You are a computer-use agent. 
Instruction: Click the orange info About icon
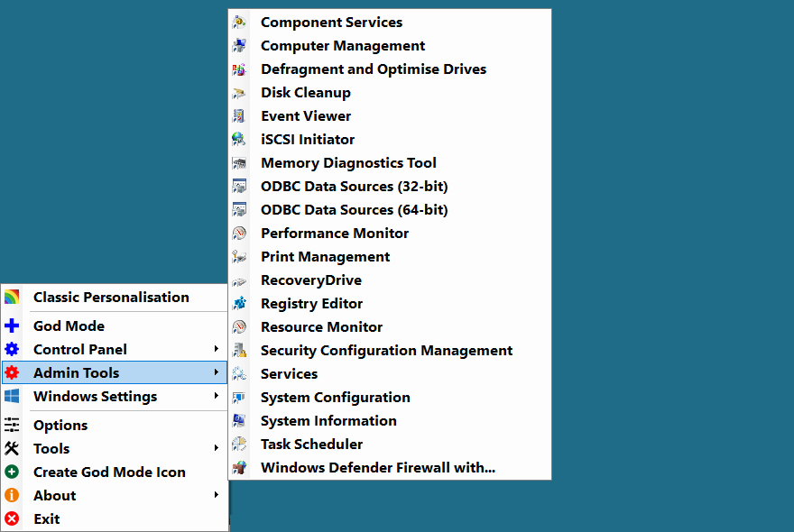[x=12, y=495]
